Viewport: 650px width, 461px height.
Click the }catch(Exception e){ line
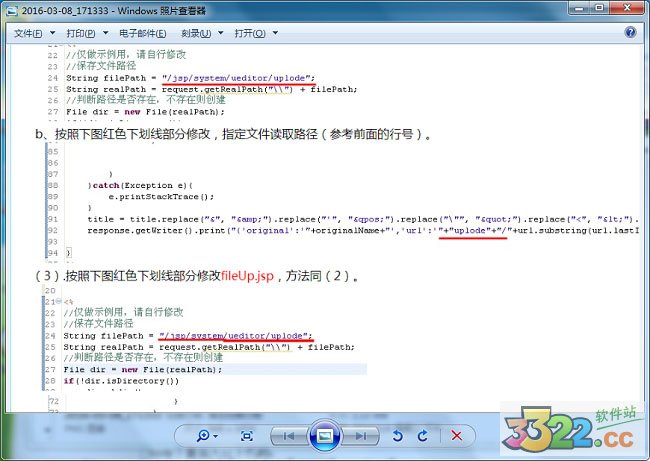[x=140, y=185]
